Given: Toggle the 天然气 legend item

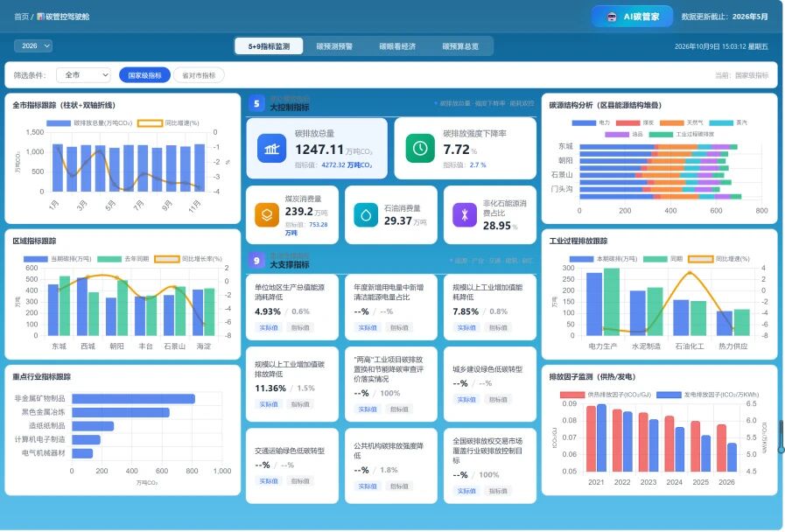Looking at the screenshot, I should 682,122.
